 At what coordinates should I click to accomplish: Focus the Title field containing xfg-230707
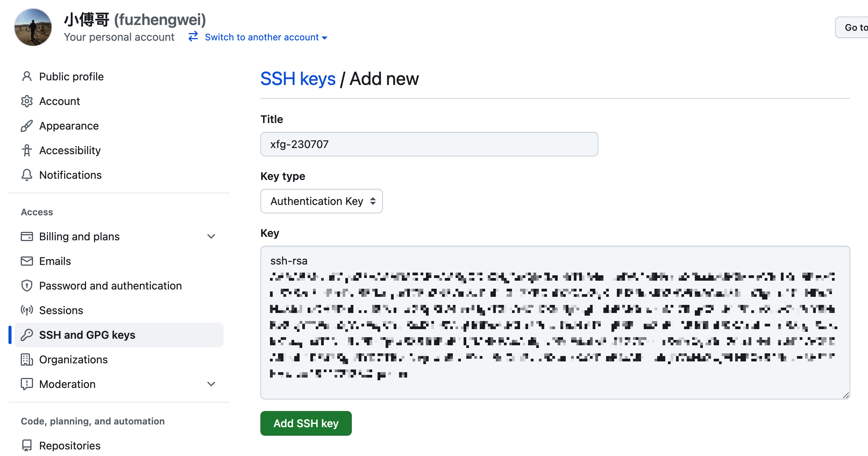[429, 144]
